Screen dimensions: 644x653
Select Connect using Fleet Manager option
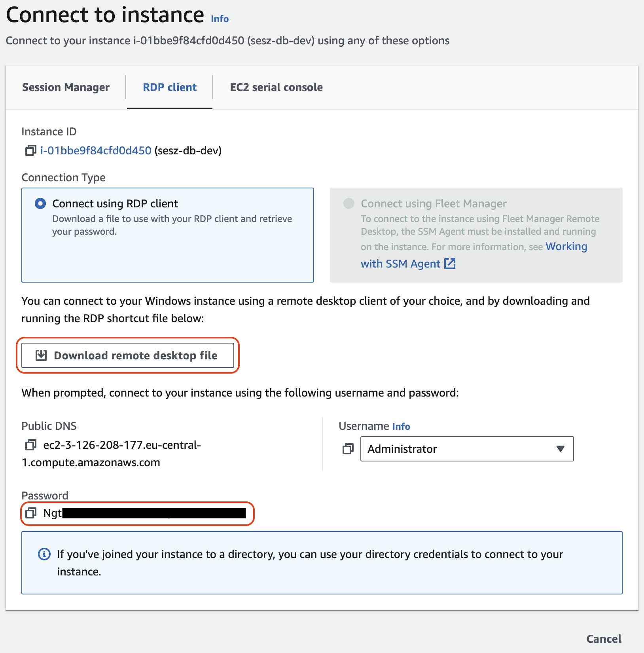pos(349,203)
